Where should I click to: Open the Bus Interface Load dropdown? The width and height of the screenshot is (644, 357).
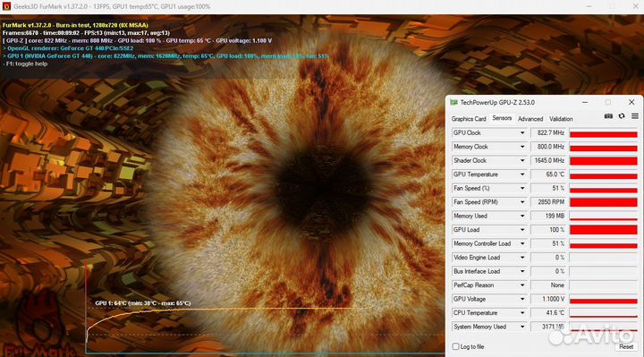[x=522, y=271]
